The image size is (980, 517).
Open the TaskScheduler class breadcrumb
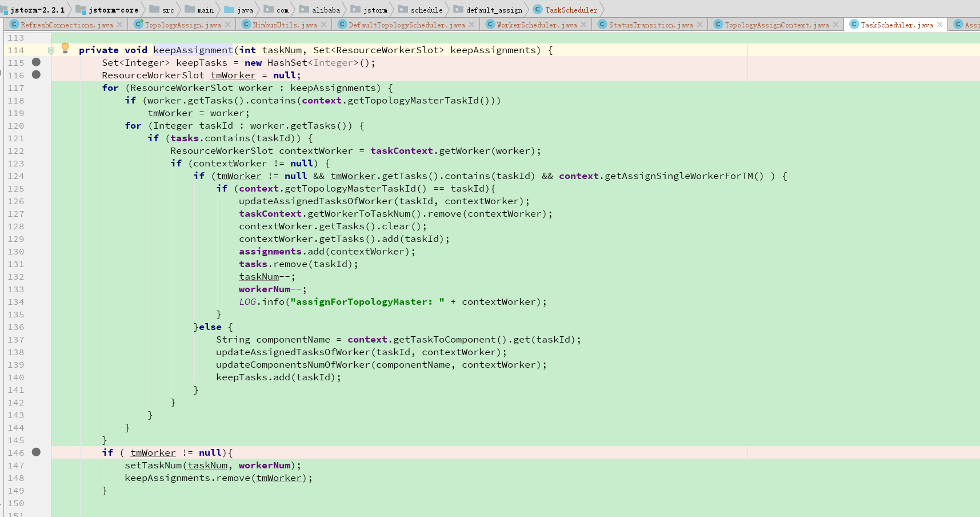tap(571, 10)
